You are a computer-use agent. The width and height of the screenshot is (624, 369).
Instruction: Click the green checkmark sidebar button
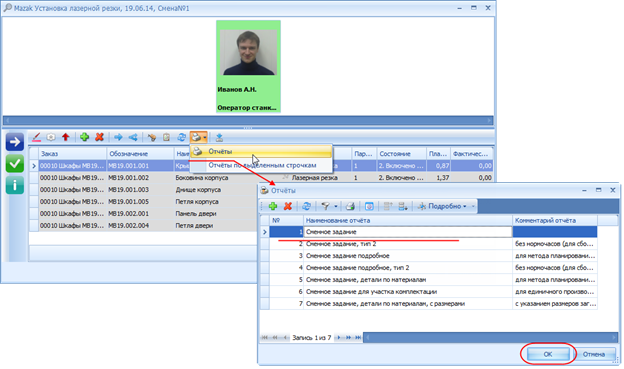pos(15,164)
